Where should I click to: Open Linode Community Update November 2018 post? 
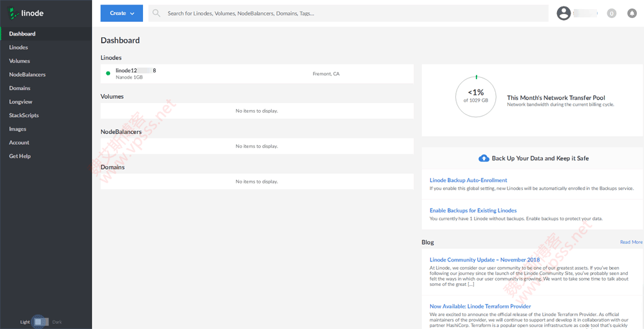[x=484, y=259]
